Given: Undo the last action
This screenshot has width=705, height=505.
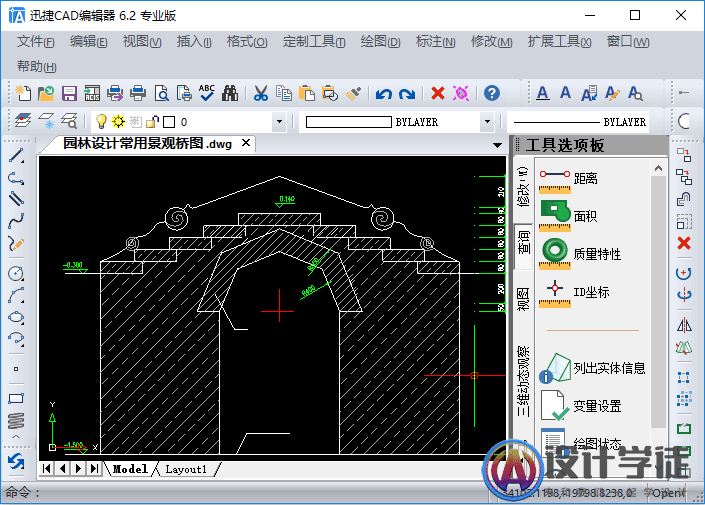Looking at the screenshot, I should pos(384,94).
